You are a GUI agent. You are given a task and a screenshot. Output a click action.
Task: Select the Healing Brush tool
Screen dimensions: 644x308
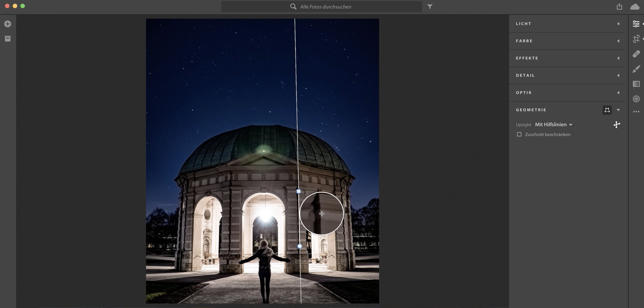pyautogui.click(x=636, y=54)
